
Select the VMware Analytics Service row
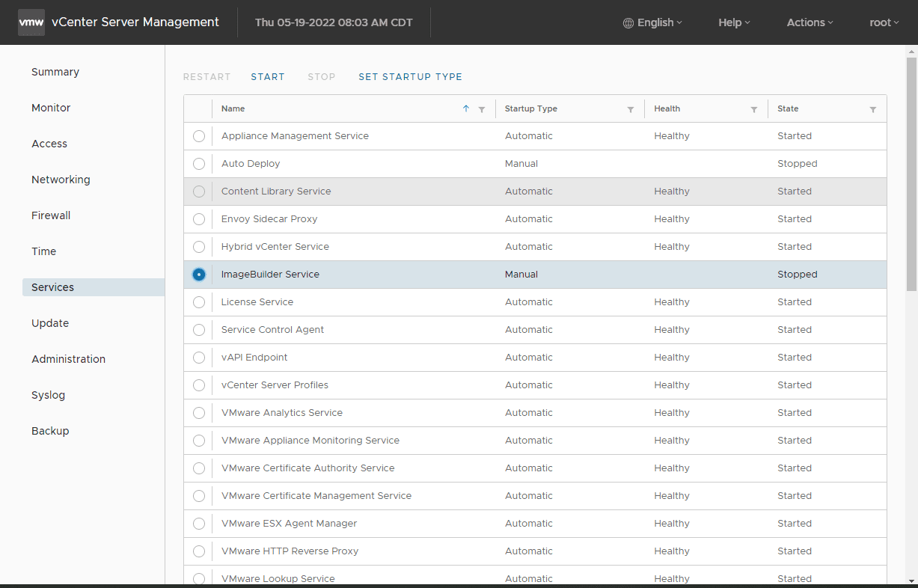(x=282, y=413)
